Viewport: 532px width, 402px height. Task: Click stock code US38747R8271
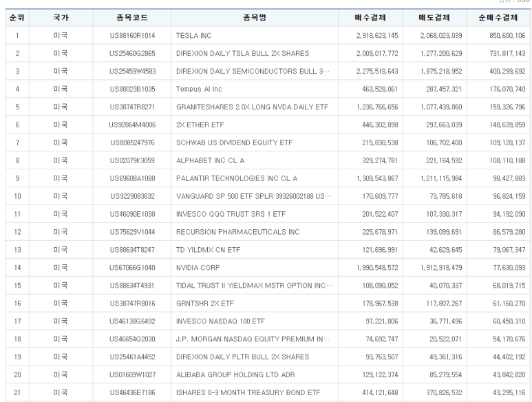point(132,107)
